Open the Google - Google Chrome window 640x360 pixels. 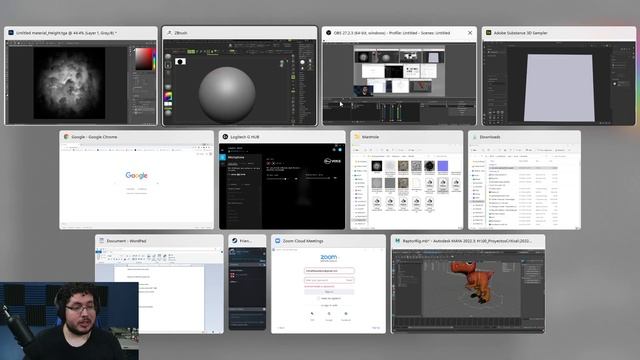pyautogui.click(x=136, y=180)
